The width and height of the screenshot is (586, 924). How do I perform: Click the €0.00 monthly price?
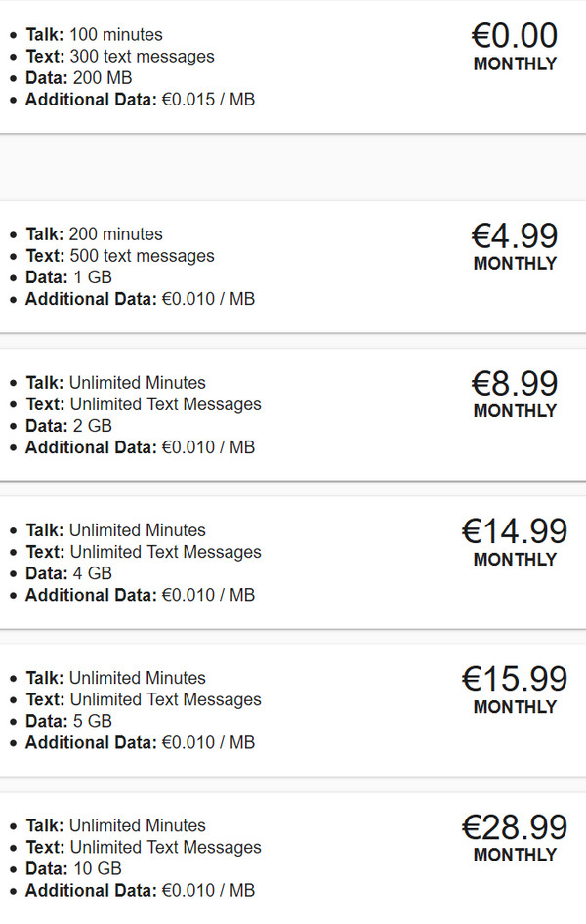coord(515,36)
